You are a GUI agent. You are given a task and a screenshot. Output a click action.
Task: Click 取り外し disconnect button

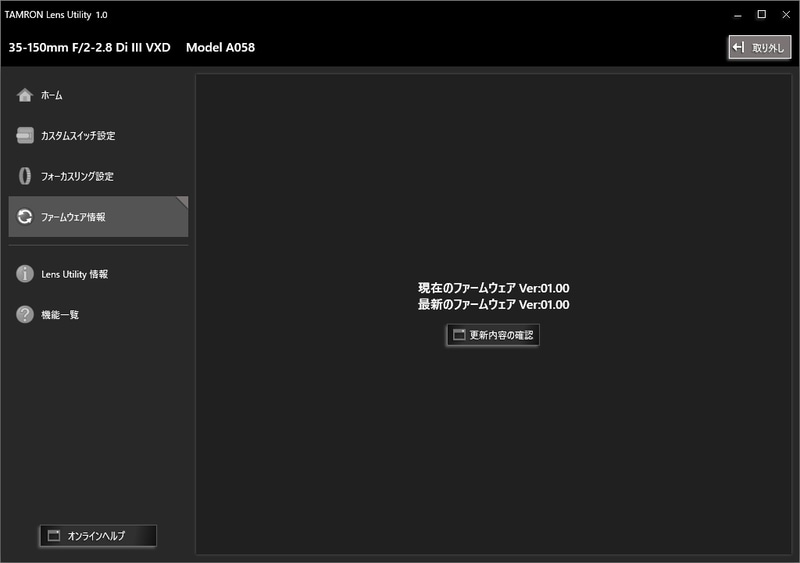click(760, 47)
